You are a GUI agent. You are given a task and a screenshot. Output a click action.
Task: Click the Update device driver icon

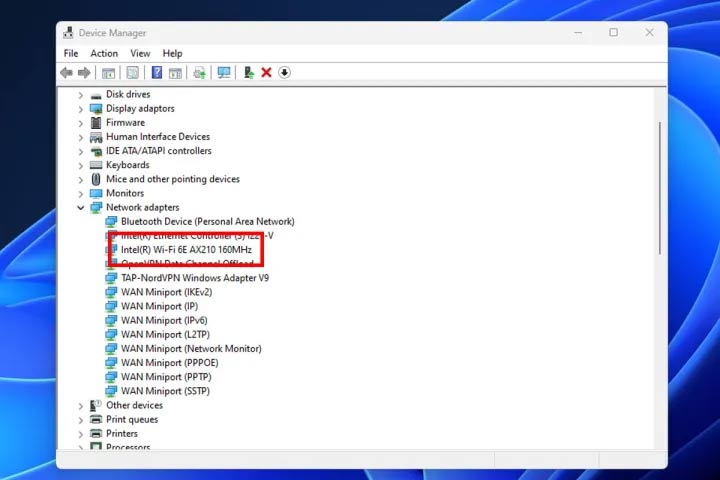point(248,73)
